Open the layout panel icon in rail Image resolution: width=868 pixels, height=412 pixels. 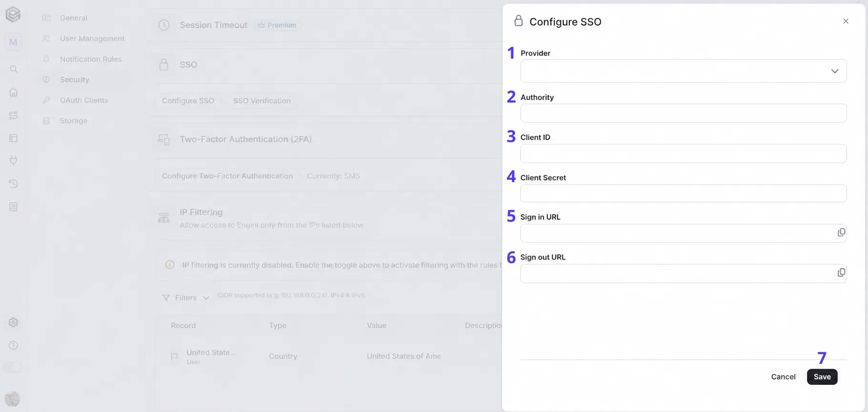(x=13, y=138)
